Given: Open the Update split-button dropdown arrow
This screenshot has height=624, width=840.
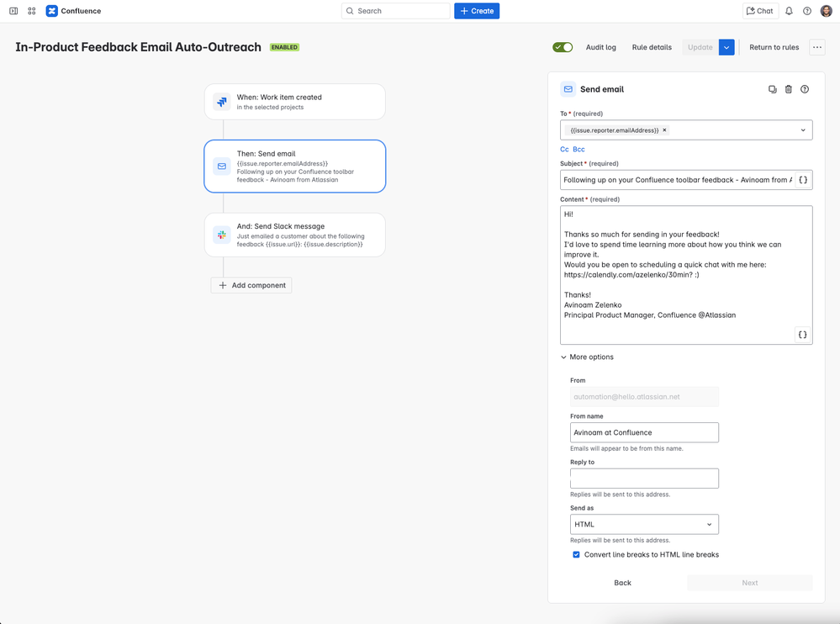Looking at the screenshot, I should [726, 47].
